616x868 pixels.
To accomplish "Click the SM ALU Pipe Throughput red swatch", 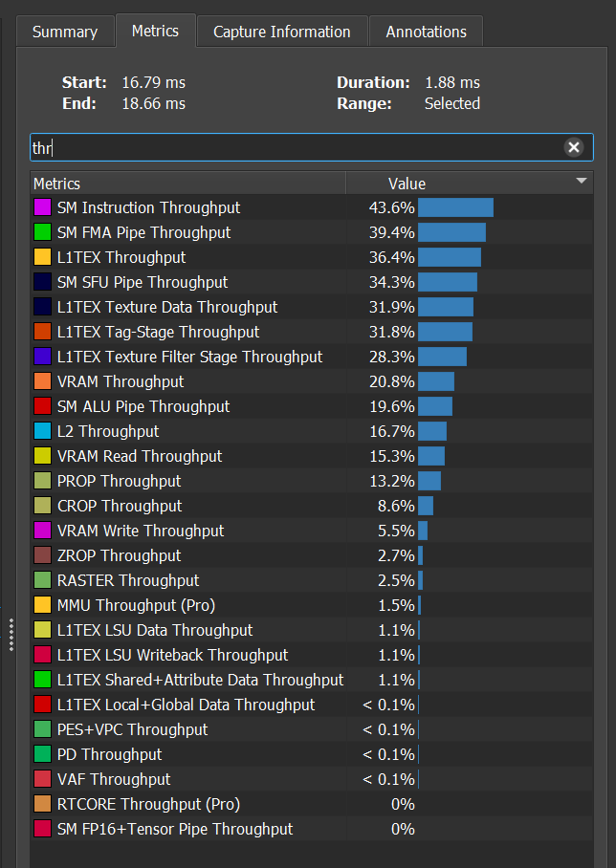I will click(42, 406).
